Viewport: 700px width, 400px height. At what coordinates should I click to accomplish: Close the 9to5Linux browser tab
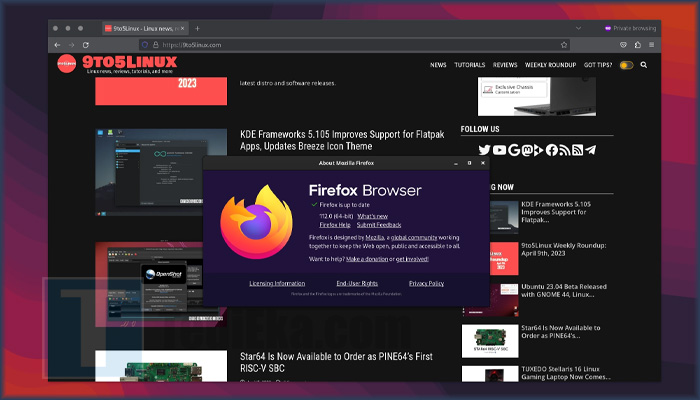[x=182, y=29]
